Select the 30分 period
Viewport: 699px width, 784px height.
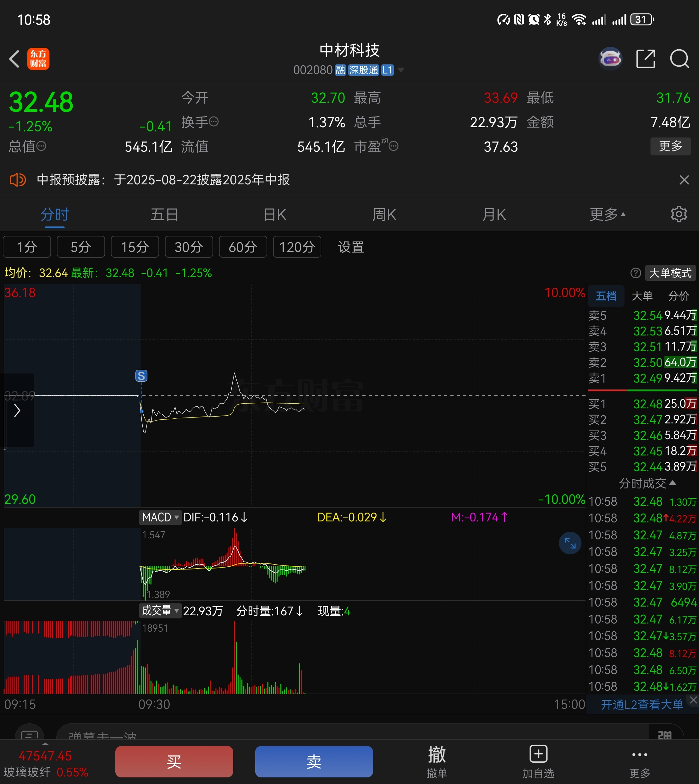coord(189,247)
